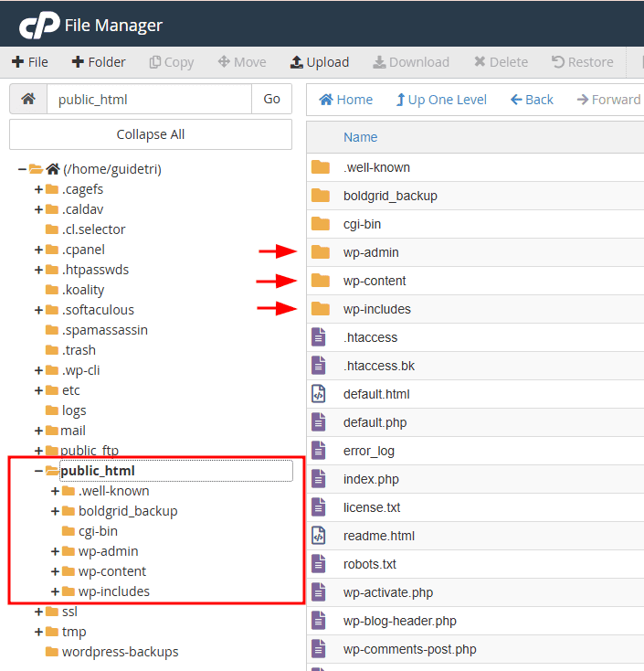The width and height of the screenshot is (644, 671).
Task: Click the Collapse All button
Action: 151,134
